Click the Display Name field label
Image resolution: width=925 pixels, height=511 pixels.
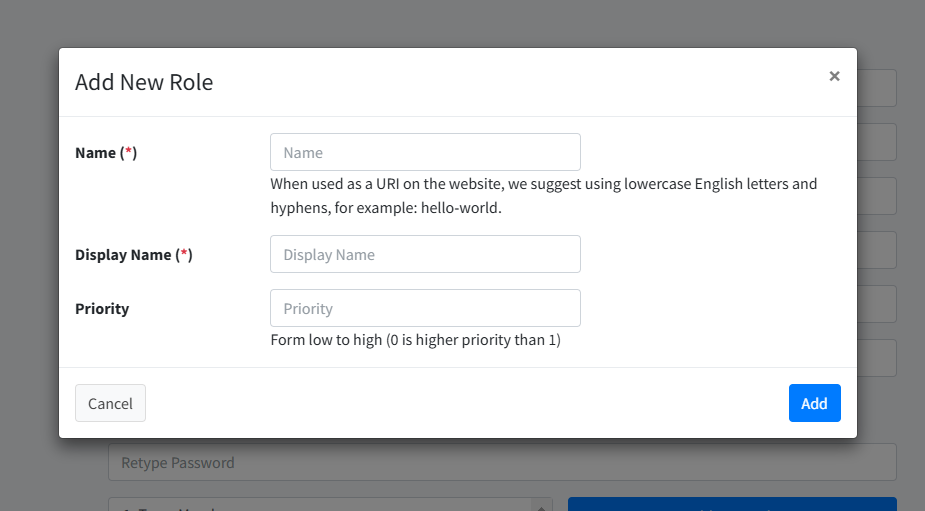coord(123,255)
